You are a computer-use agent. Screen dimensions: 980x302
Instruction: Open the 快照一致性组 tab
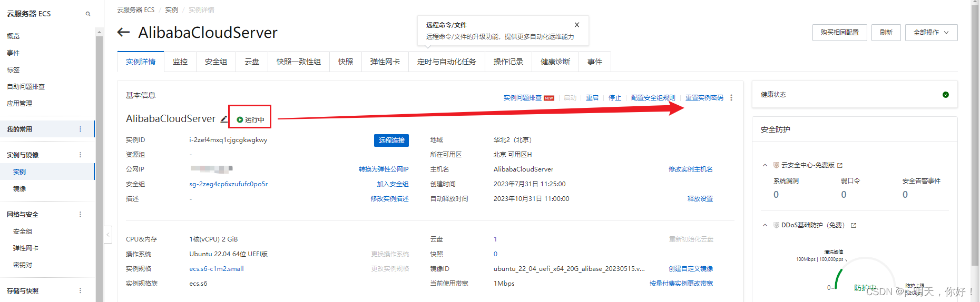299,62
